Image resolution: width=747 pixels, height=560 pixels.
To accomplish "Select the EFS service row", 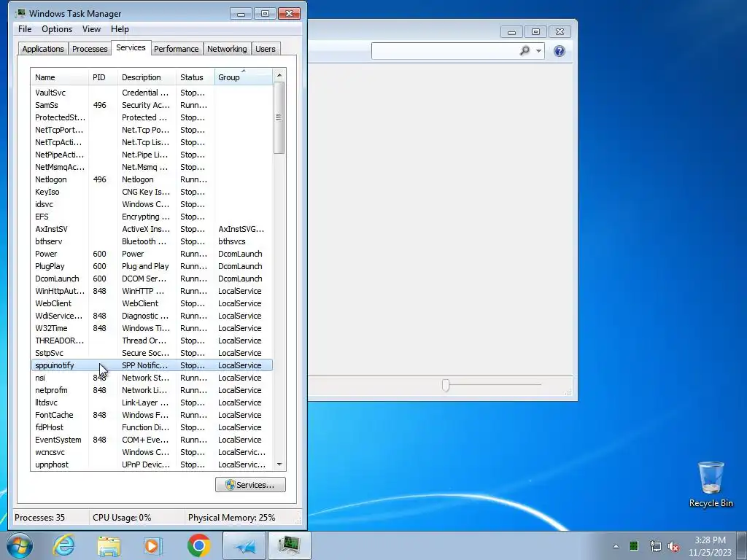I will (x=152, y=216).
